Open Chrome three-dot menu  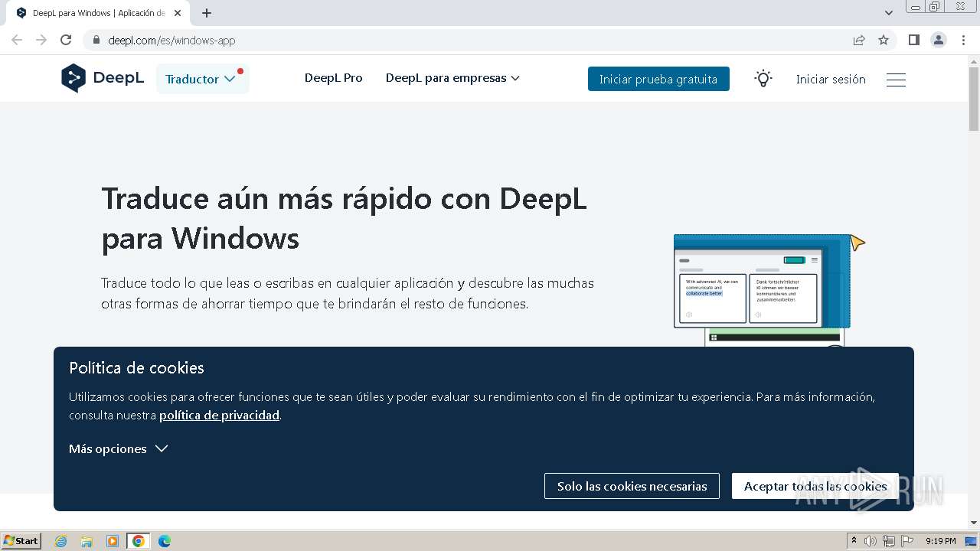(x=963, y=40)
